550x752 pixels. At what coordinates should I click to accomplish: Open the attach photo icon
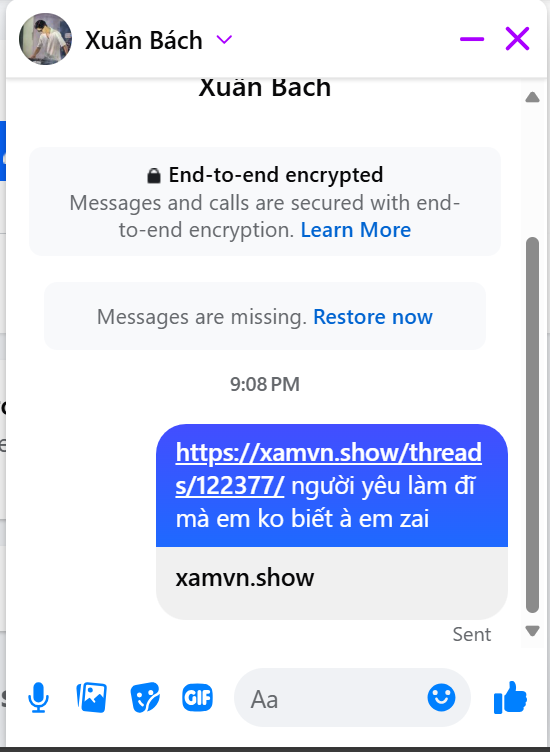[92, 697]
